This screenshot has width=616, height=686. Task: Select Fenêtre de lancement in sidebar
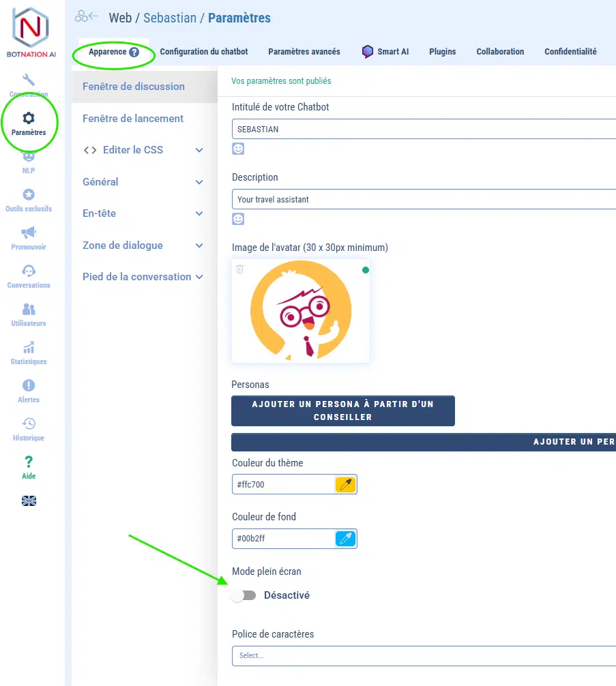tap(133, 119)
